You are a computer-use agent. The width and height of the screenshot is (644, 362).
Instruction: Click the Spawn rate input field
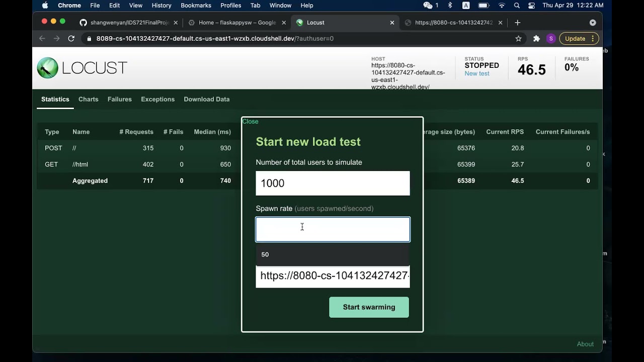click(x=333, y=229)
